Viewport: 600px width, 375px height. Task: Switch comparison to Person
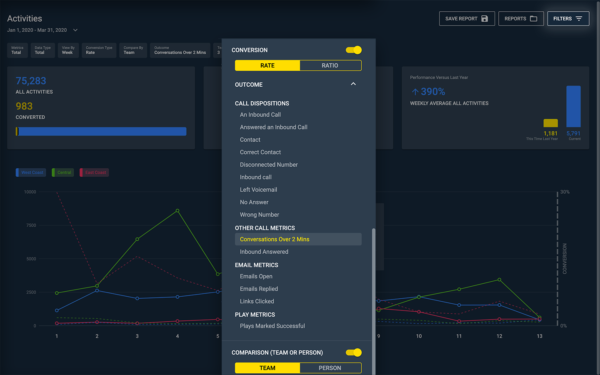click(330, 368)
